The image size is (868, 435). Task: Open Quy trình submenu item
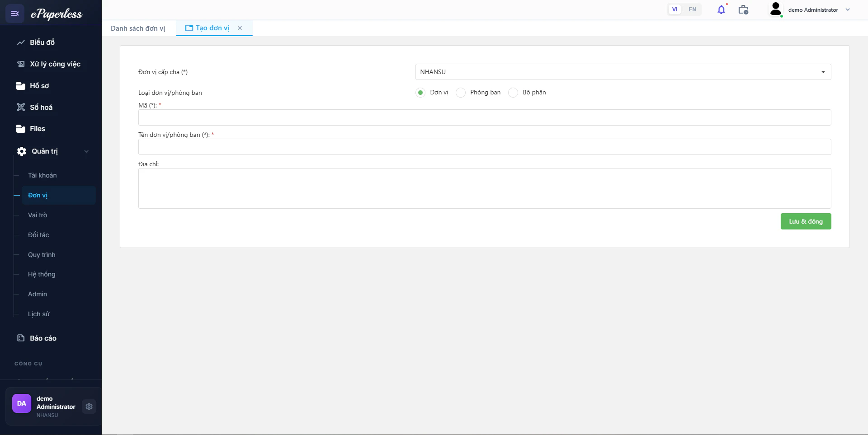click(x=42, y=255)
